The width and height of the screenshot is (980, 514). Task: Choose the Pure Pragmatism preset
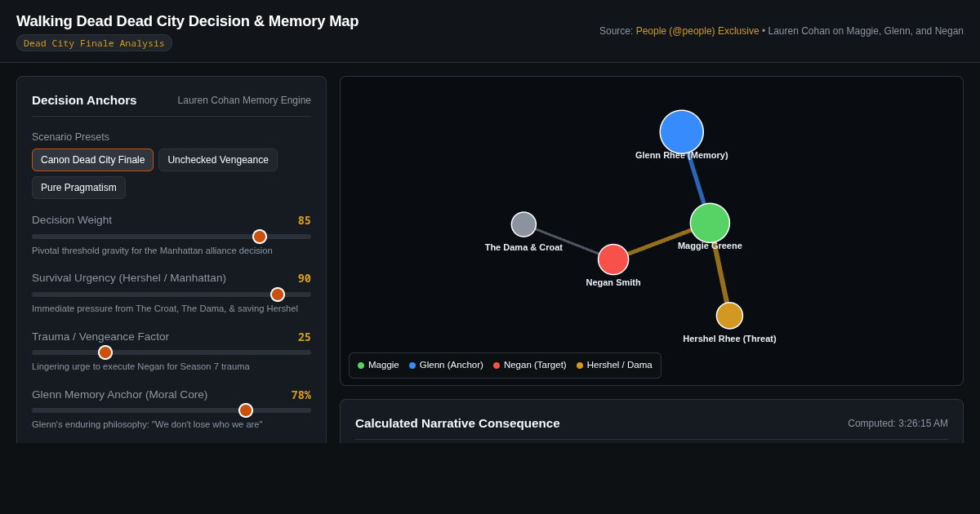pos(78,188)
